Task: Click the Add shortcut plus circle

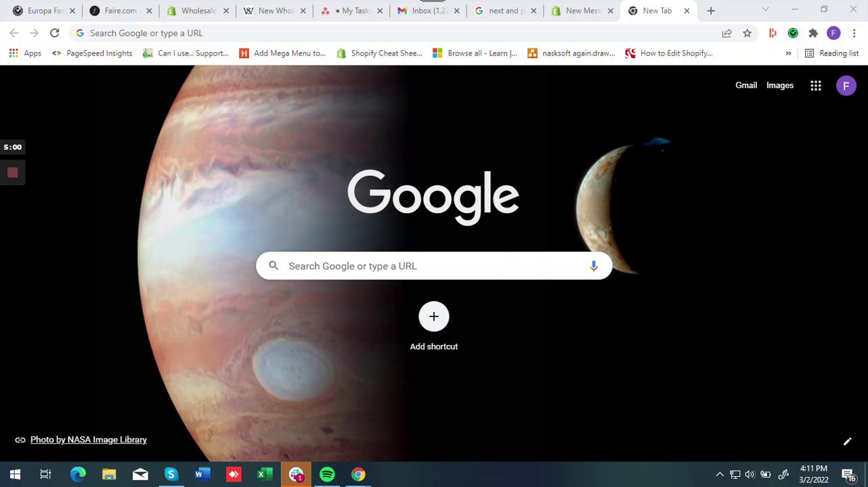Action: pyautogui.click(x=434, y=317)
